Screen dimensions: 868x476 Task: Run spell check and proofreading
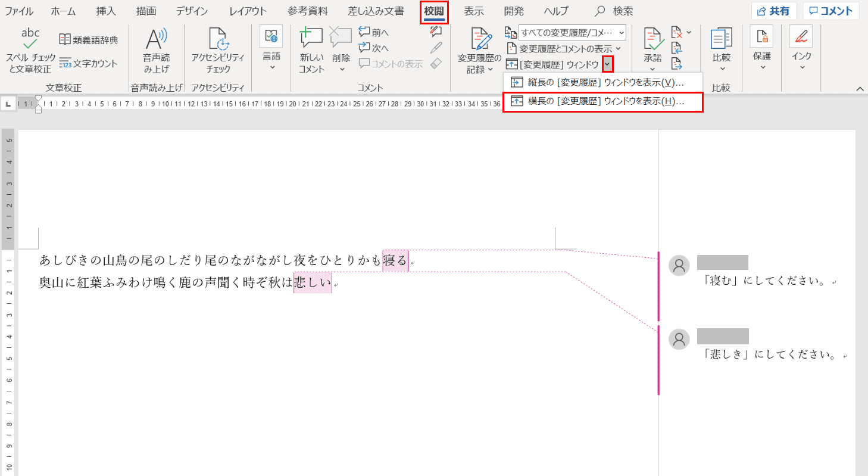(x=30, y=51)
